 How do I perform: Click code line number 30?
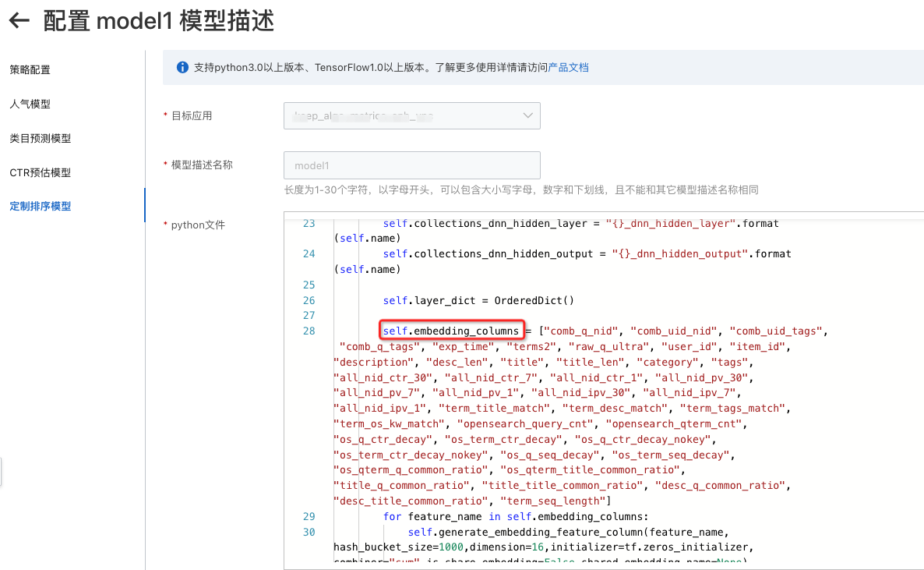[x=309, y=532]
